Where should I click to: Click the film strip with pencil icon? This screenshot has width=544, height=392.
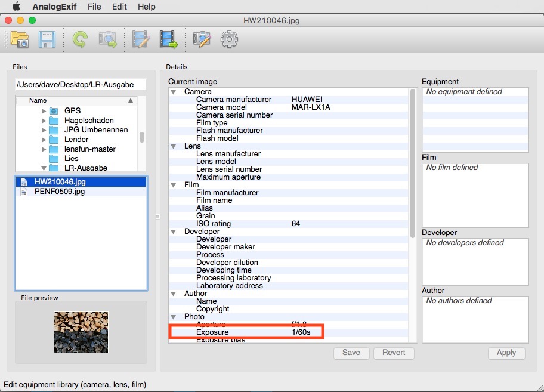click(x=141, y=40)
